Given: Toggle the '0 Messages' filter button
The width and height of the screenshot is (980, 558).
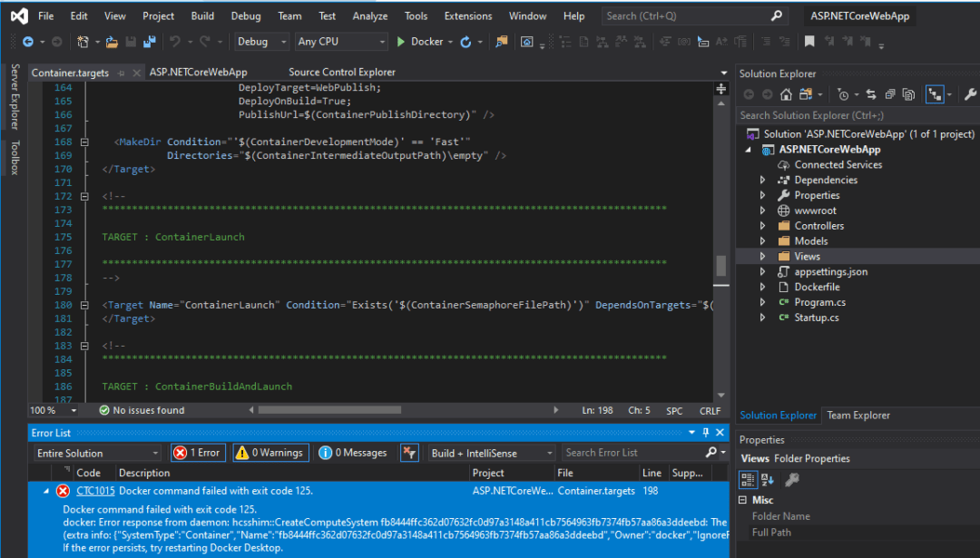Looking at the screenshot, I should point(354,453).
